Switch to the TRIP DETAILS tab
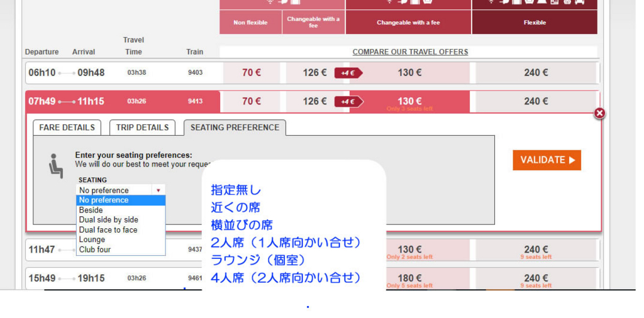The height and width of the screenshot is (318, 644). 142,128
